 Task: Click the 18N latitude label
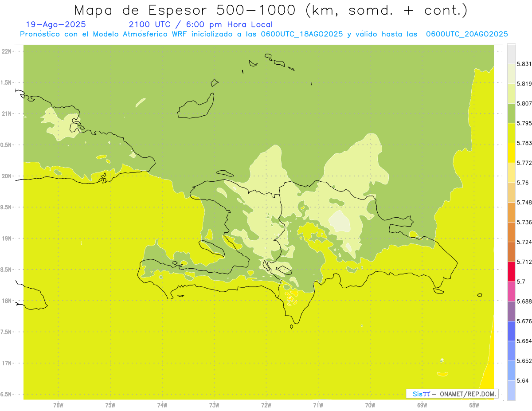coord(7,301)
